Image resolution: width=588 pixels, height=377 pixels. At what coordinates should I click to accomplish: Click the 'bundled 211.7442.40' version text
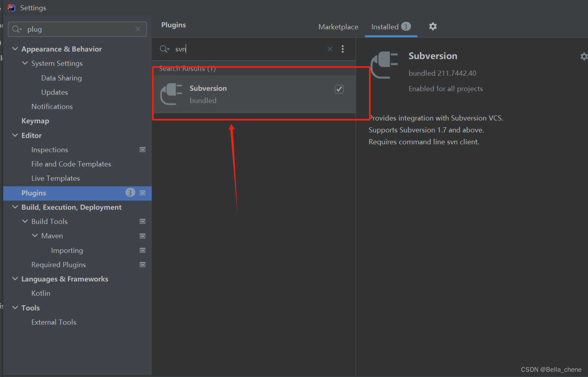[442, 73]
